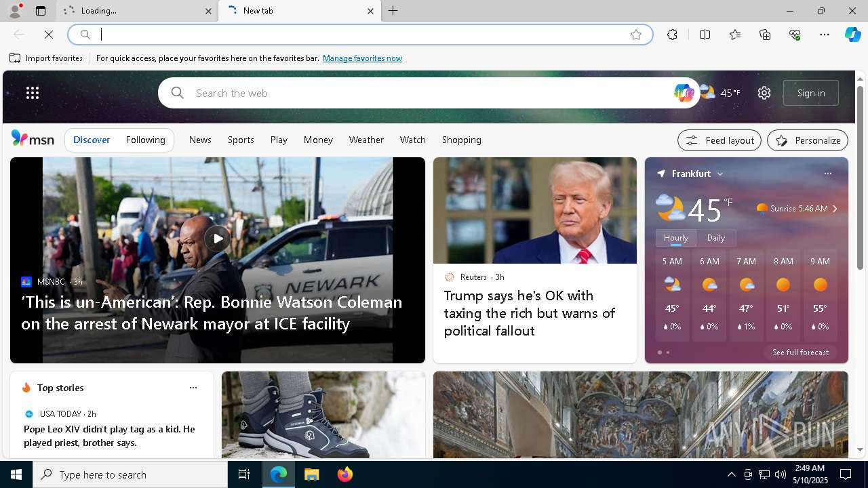Open the Split screen icon
868x488 pixels.
(705, 35)
